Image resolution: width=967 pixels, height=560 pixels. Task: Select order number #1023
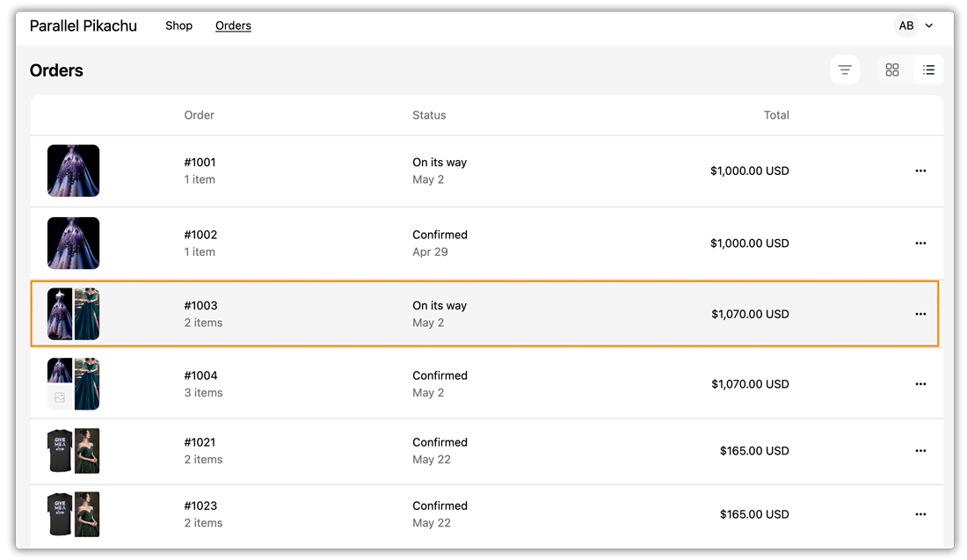tap(200, 505)
